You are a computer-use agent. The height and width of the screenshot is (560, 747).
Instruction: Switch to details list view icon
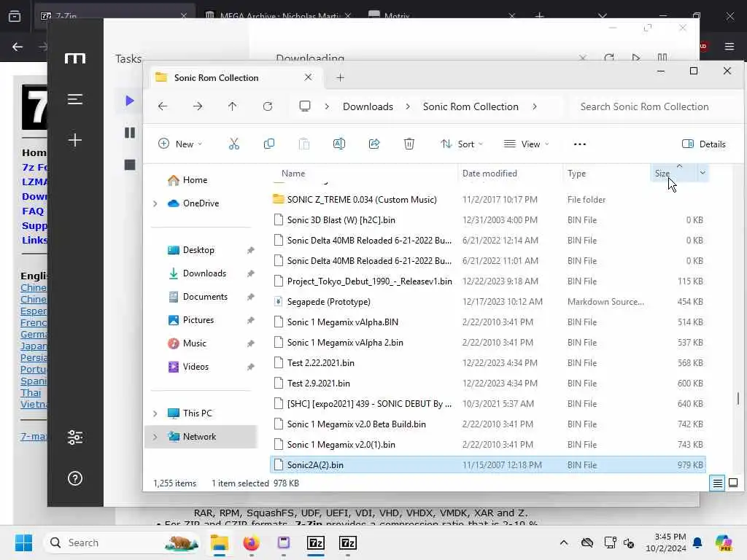pos(718,483)
